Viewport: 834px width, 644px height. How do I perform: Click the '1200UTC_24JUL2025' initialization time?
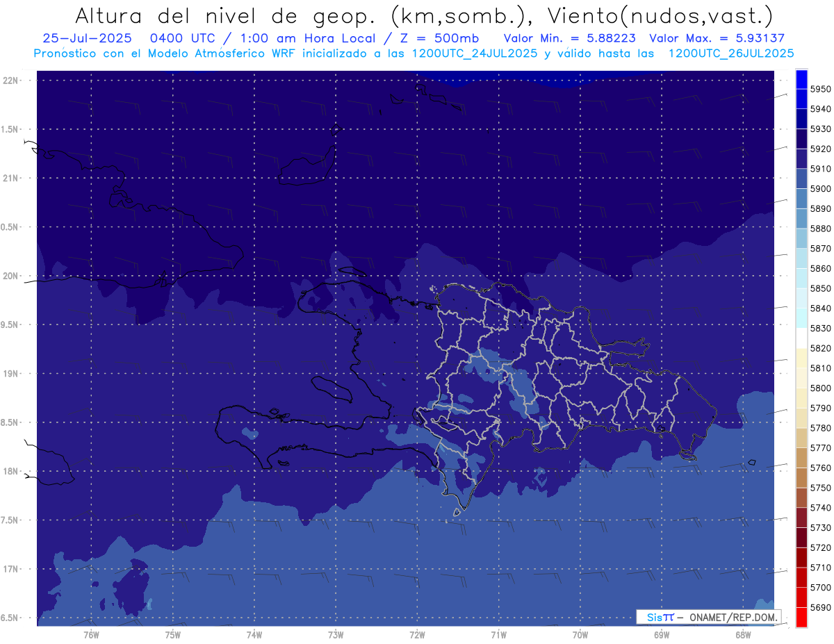coord(475,53)
